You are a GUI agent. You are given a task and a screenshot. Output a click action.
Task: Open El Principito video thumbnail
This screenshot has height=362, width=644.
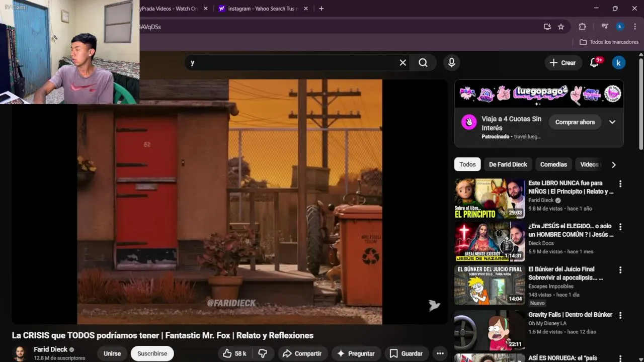click(490, 199)
